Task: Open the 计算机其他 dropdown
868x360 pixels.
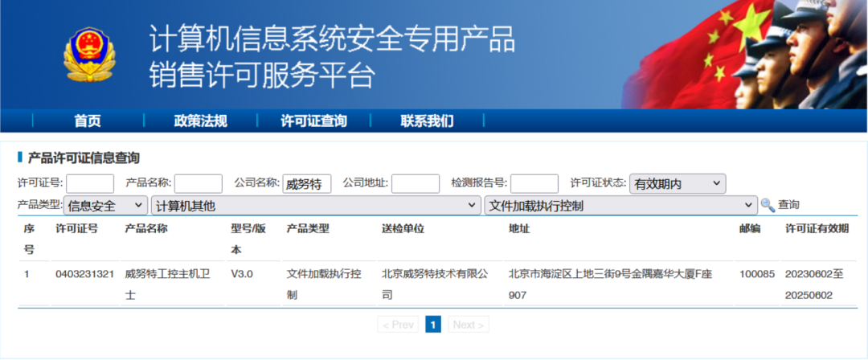Action: click(316, 206)
